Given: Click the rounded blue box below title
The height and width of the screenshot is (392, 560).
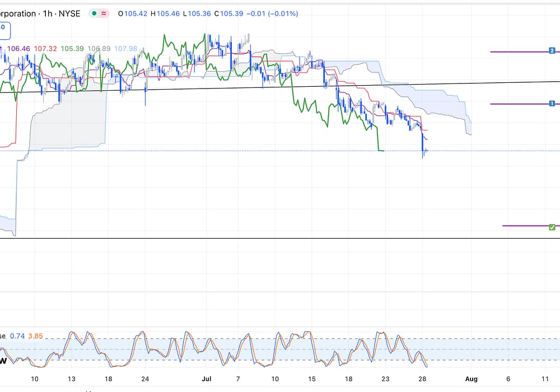Looking at the screenshot, I should (3, 27).
